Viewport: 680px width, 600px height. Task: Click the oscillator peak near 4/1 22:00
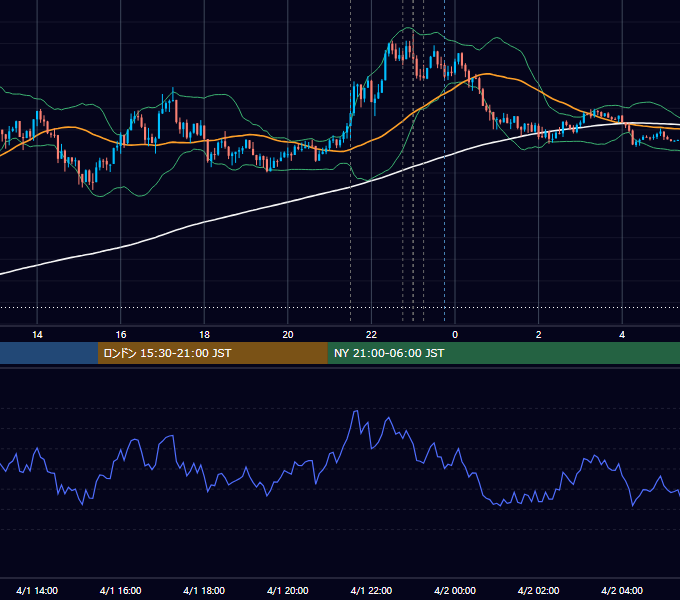(x=356, y=411)
